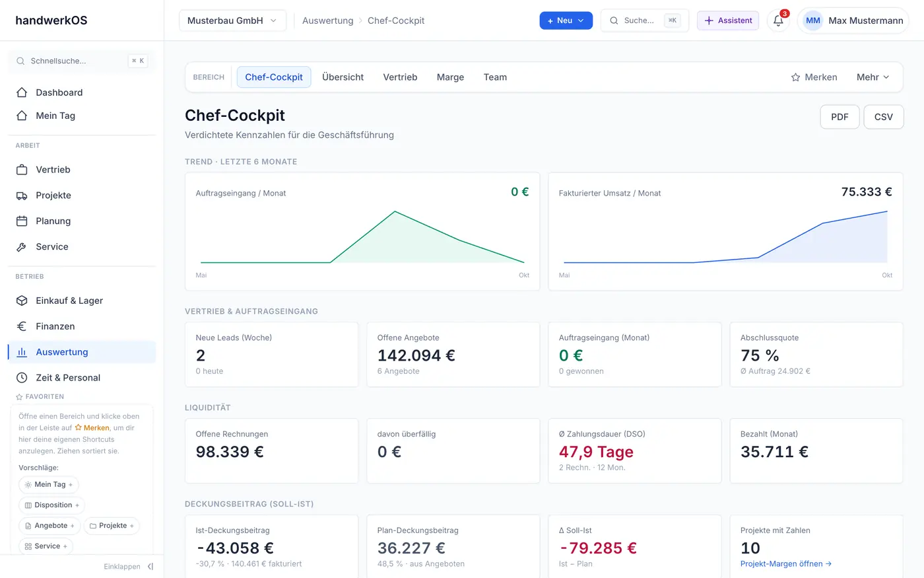Click the Projekte truck icon
Viewport: 924px width, 578px height.
22,196
